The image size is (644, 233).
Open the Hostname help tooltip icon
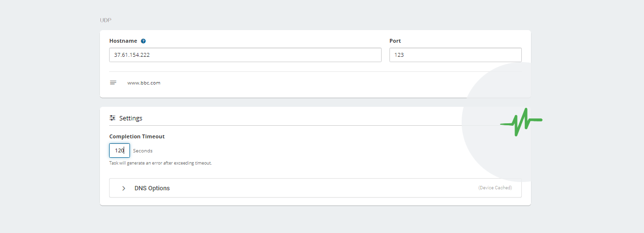click(x=144, y=41)
